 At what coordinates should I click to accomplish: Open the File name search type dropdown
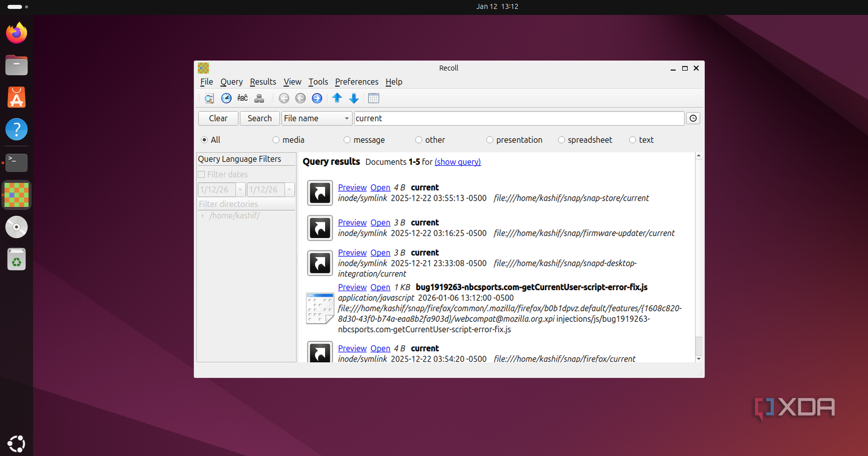pos(316,118)
